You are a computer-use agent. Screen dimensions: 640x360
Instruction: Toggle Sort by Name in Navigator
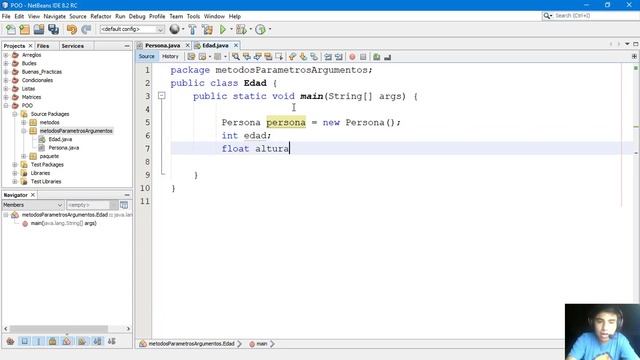click(x=97, y=341)
